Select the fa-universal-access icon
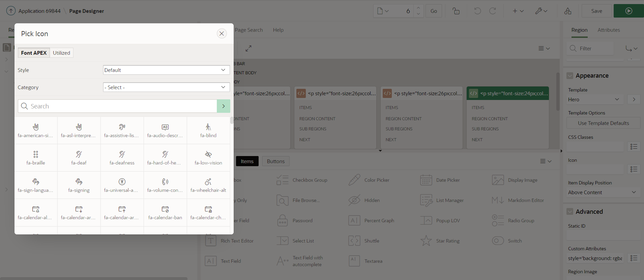The width and height of the screenshot is (644, 280). click(x=122, y=185)
